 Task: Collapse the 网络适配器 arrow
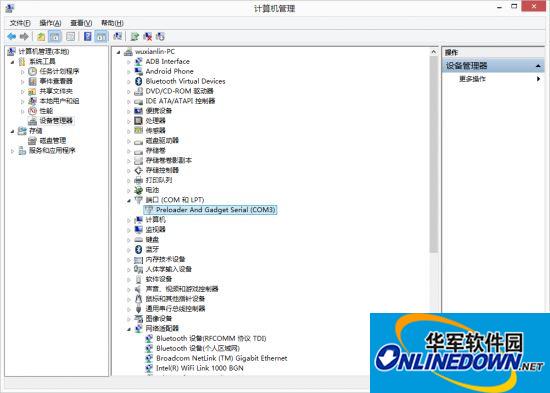pyautogui.click(x=129, y=329)
